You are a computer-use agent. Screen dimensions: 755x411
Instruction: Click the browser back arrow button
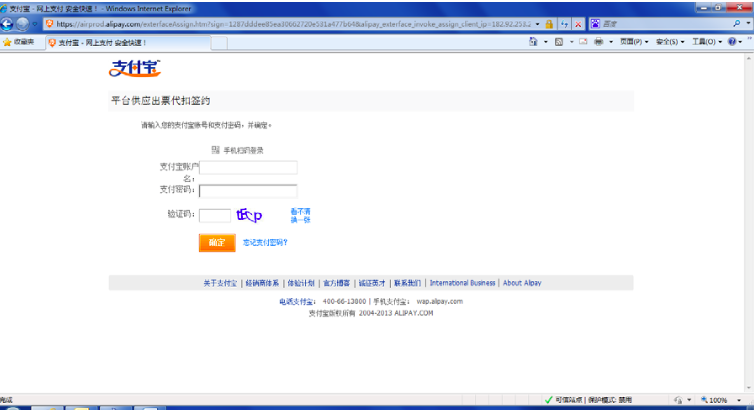[7, 24]
